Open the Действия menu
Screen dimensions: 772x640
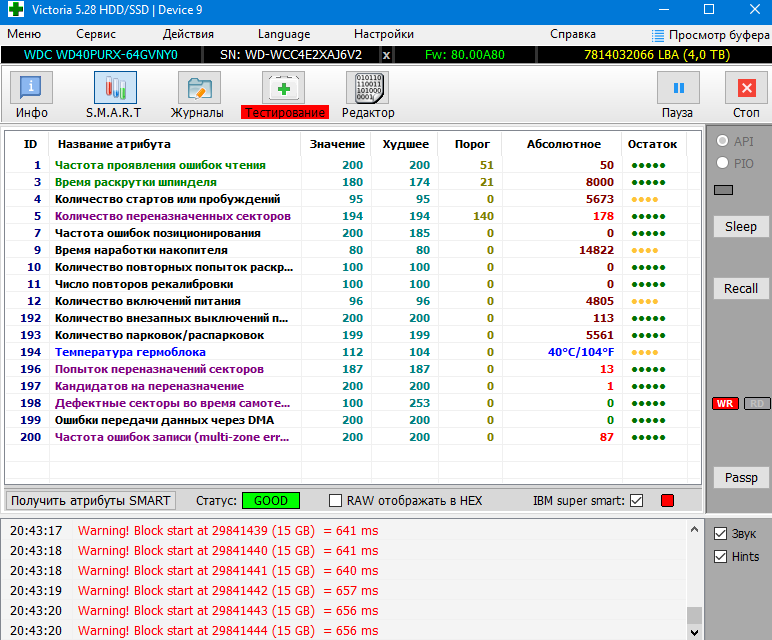188,34
